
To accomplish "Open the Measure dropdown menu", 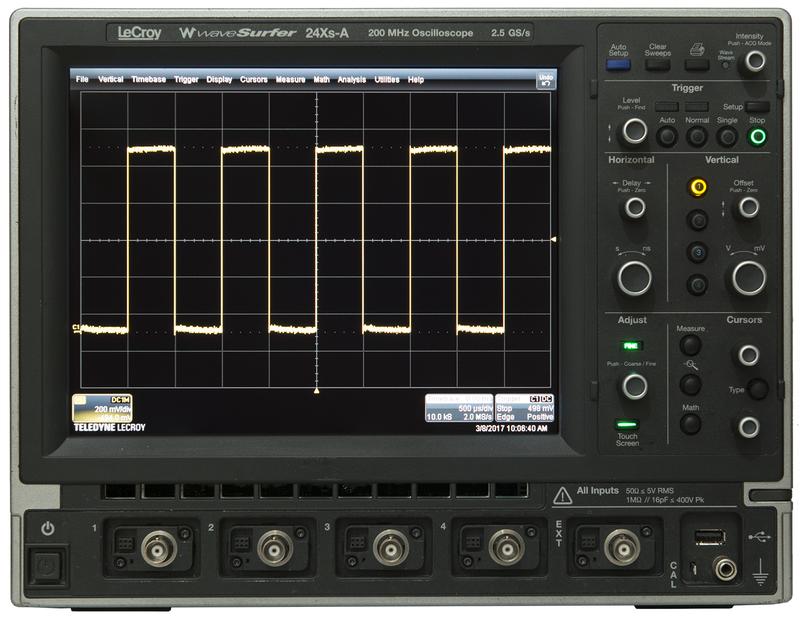I will (290, 79).
